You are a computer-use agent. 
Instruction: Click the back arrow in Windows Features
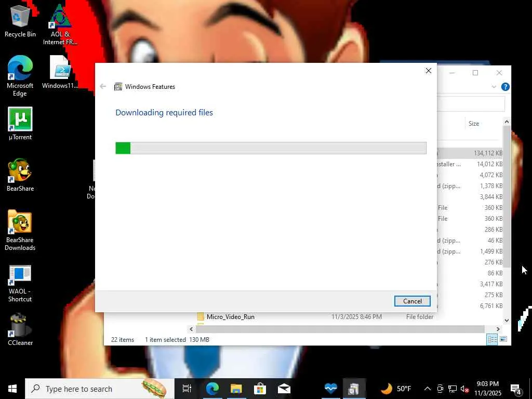coord(103,87)
